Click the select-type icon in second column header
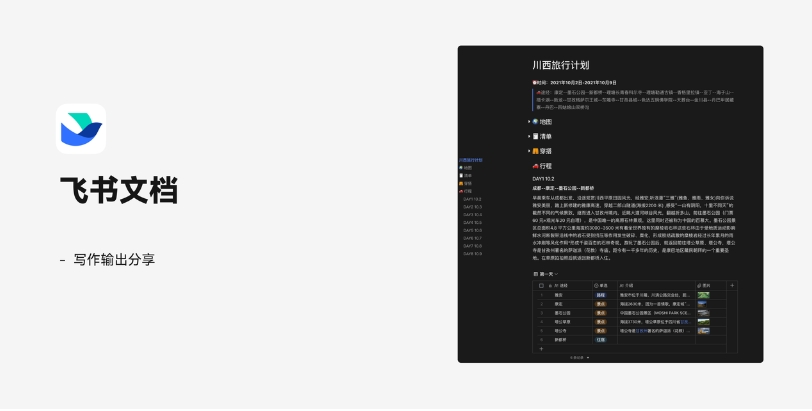 (x=596, y=286)
